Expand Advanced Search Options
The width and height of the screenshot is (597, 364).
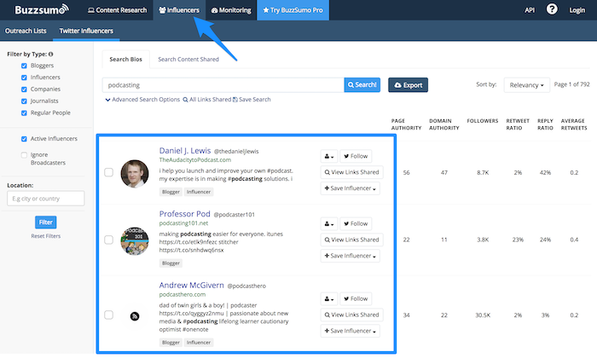pos(142,100)
